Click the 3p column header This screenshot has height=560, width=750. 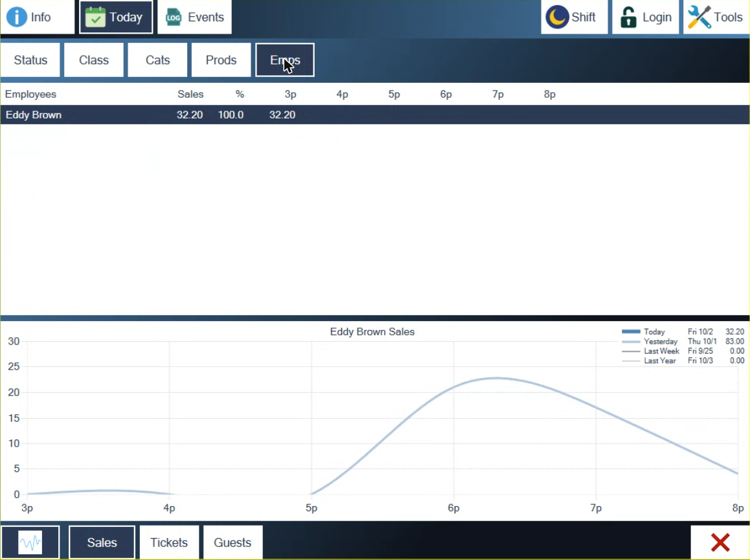290,95
